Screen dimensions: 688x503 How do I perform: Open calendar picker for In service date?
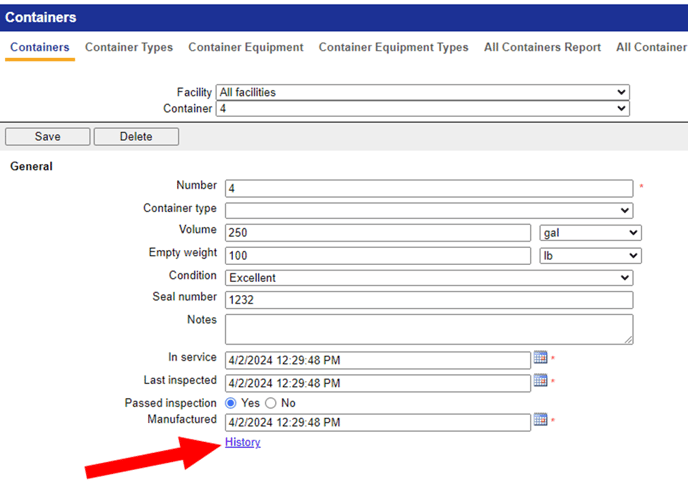pos(540,357)
